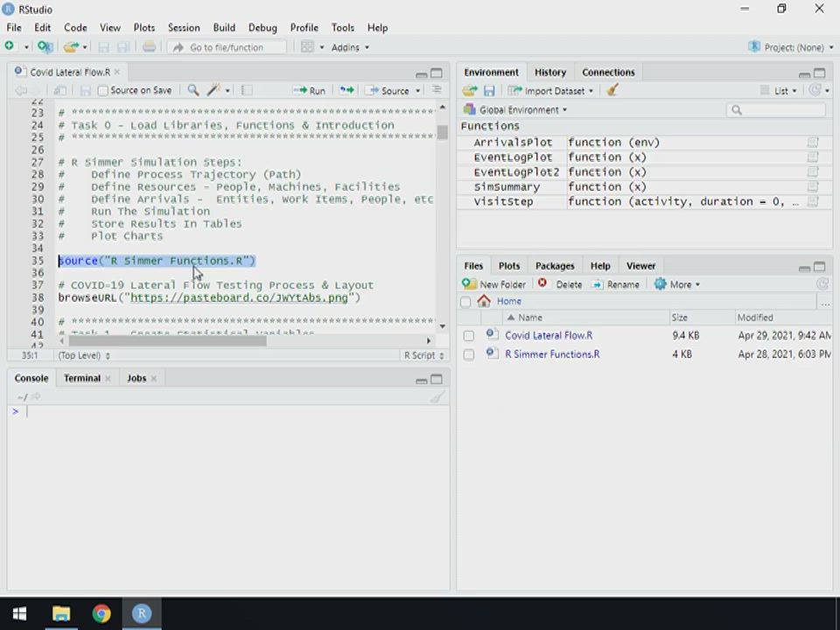Enable the Source on Save checkbox

tap(103, 90)
